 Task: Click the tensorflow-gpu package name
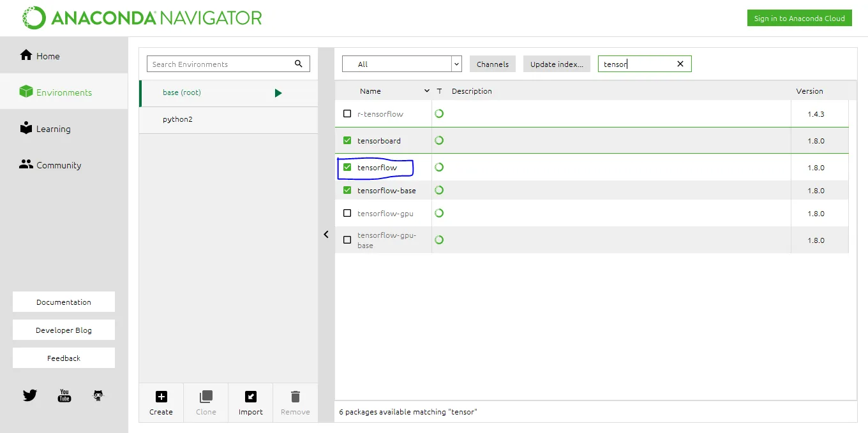point(385,214)
